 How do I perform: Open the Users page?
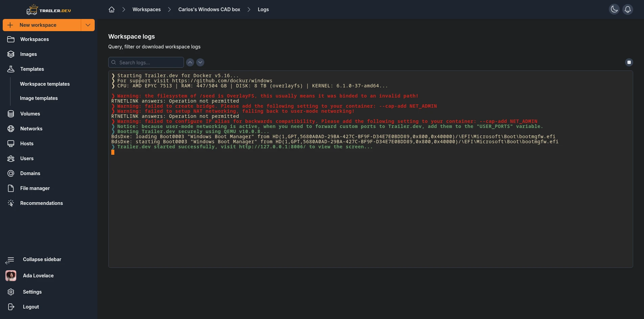[x=27, y=158]
